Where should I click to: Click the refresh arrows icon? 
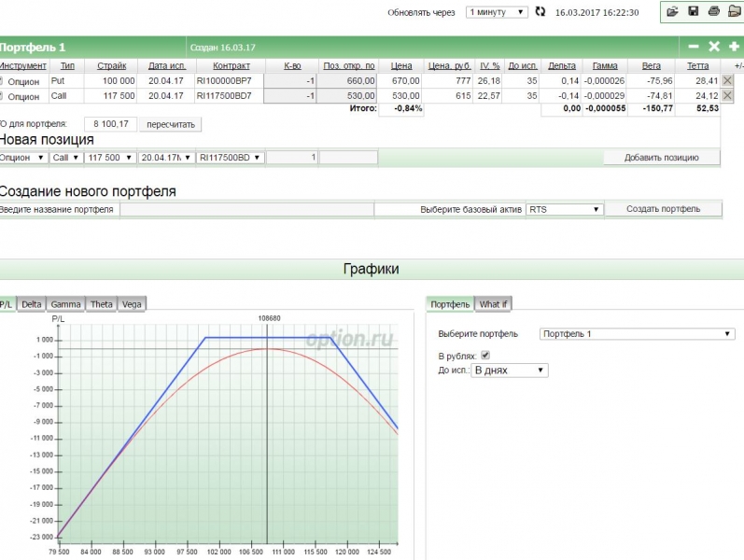pyautogui.click(x=540, y=11)
